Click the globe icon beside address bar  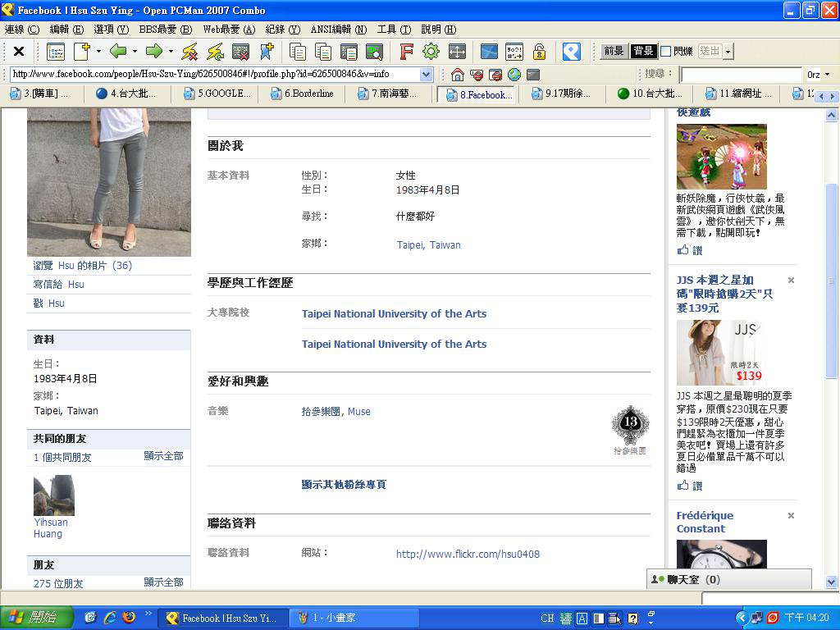coord(514,75)
